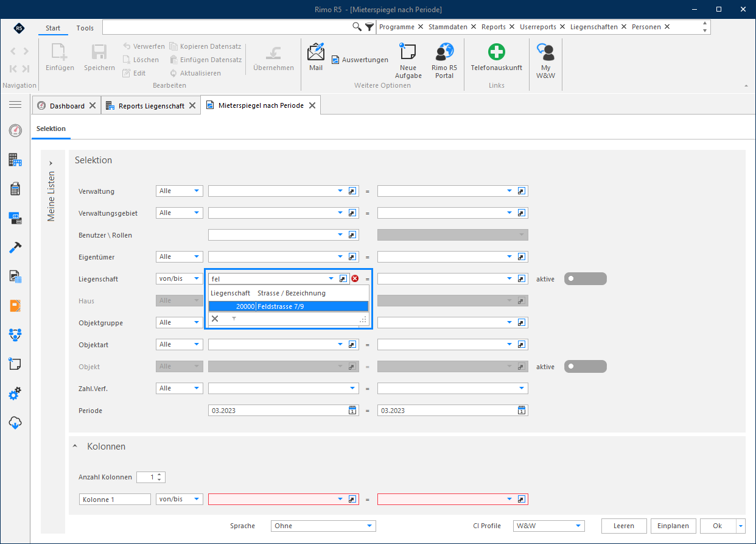Toggle the aktive switch for Liegenschaft
This screenshot has width=756, height=544.
[586, 278]
